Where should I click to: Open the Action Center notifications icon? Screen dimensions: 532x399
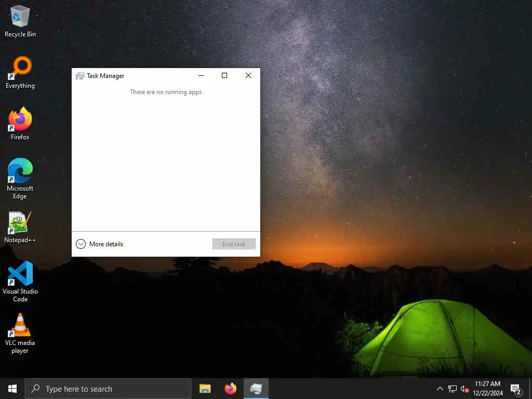pyautogui.click(x=515, y=389)
